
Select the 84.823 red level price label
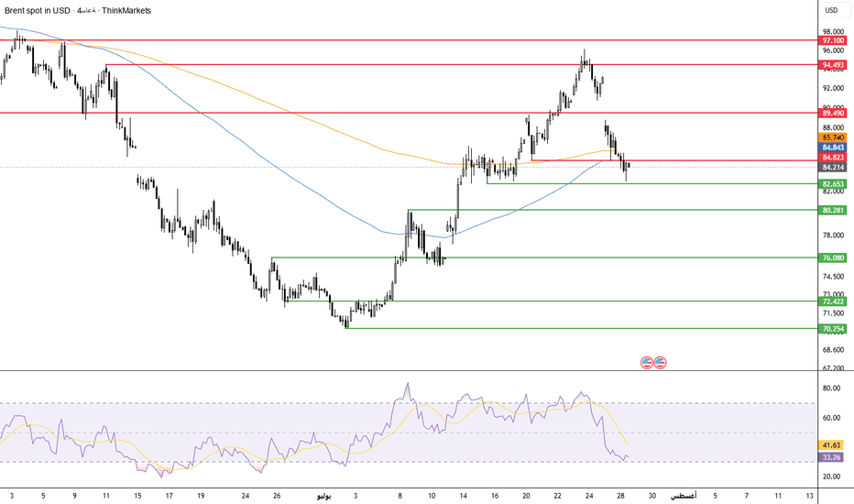click(x=833, y=158)
